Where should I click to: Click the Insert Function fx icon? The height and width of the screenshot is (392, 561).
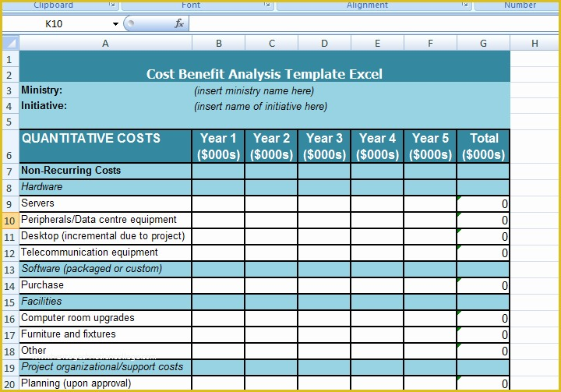[179, 23]
